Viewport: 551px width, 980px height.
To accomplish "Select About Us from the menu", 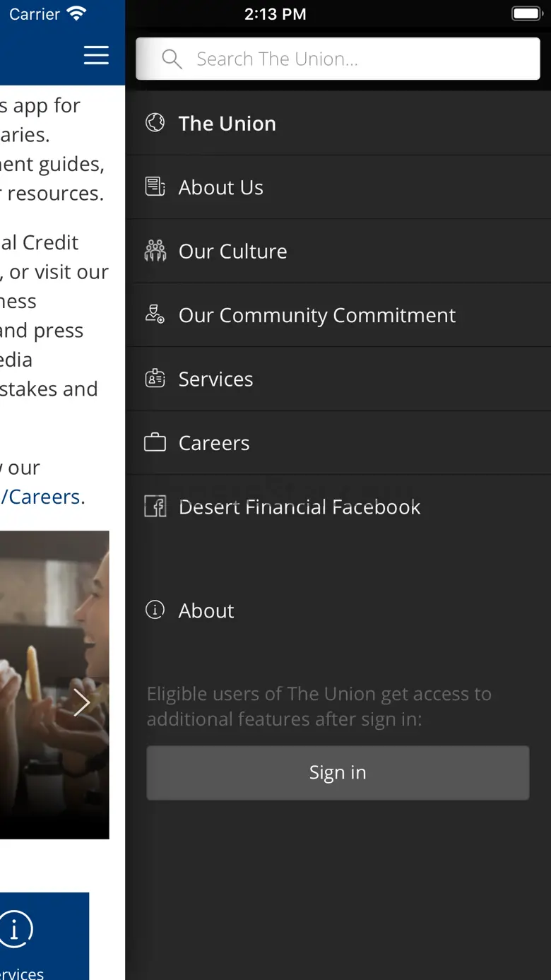I will coord(221,187).
